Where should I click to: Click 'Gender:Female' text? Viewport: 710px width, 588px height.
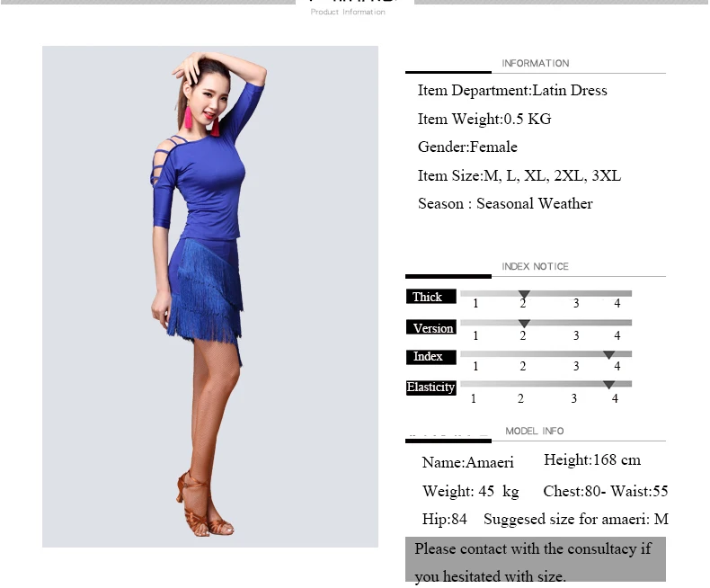(467, 147)
